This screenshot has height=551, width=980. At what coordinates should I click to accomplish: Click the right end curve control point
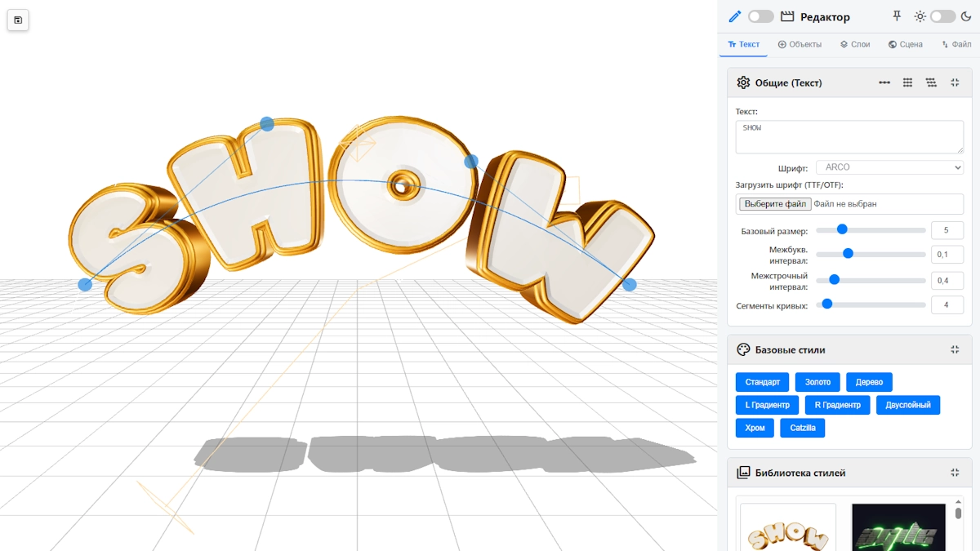click(630, 285)
